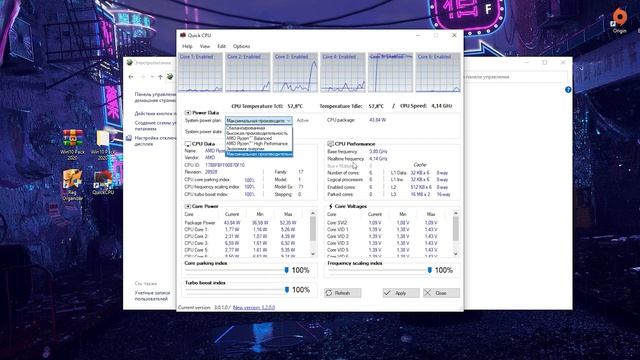
Task: Click the Core 1 usage graph
Action: pos(200,72)
